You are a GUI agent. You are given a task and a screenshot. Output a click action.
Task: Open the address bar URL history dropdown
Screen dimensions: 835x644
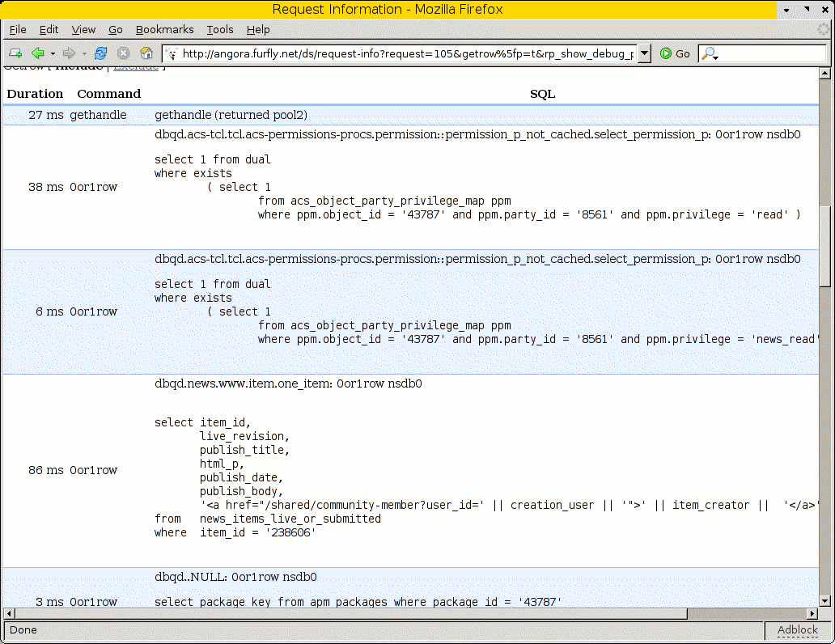(x=643, y=53)
